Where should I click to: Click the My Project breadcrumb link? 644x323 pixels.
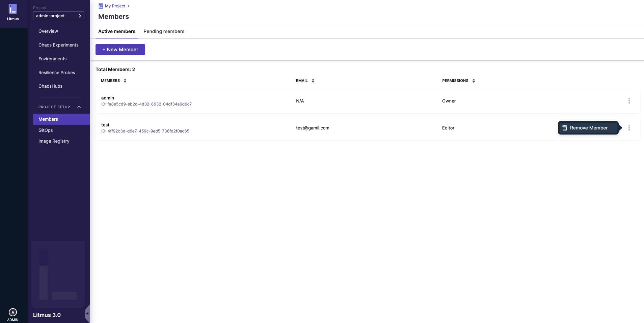(115, 6)
